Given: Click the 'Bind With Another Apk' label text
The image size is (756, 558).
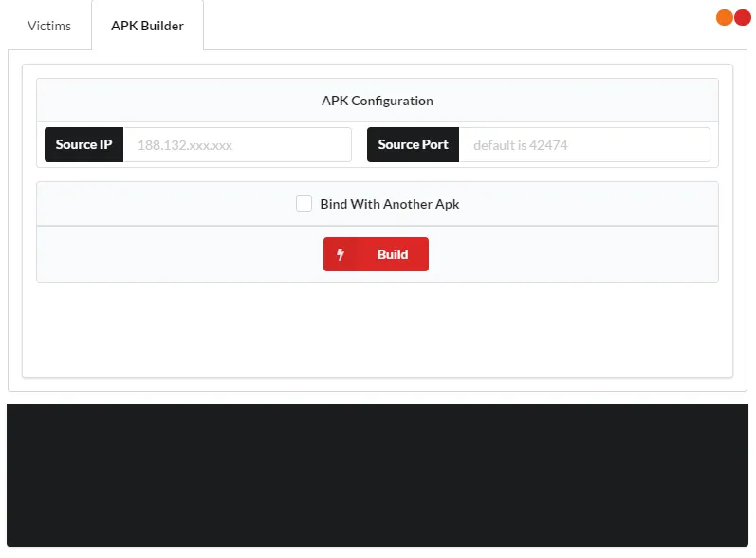Looking at the screenshot, I should point(389,204).
